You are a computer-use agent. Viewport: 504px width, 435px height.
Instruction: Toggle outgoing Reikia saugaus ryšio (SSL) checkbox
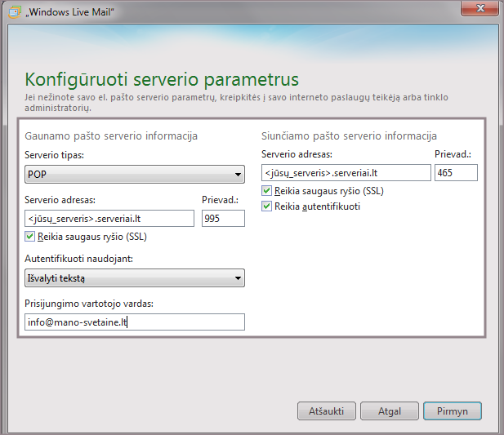pos(267,191)
